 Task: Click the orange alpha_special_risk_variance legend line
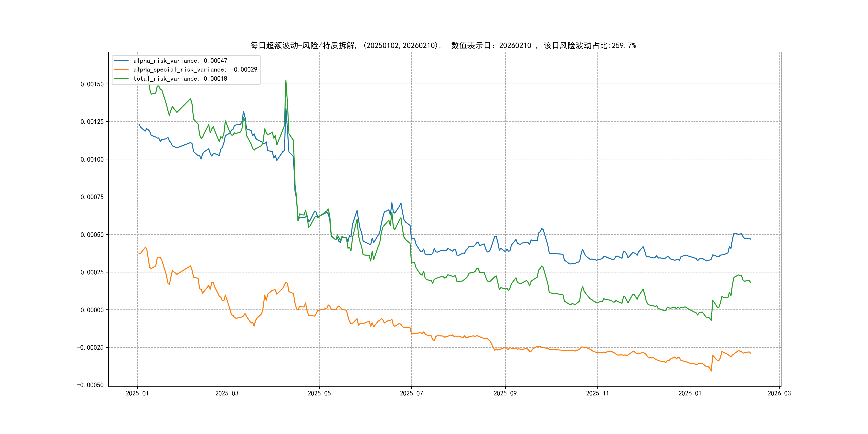point(121,69)
